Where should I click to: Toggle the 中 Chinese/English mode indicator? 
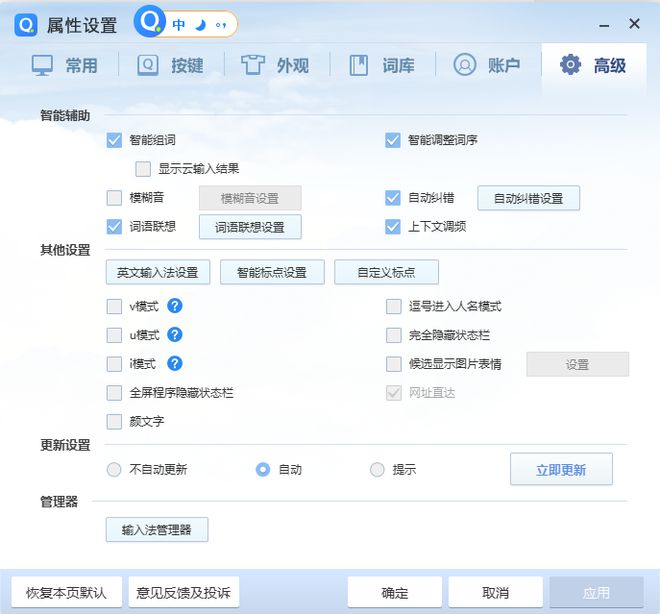coord(179,23)
